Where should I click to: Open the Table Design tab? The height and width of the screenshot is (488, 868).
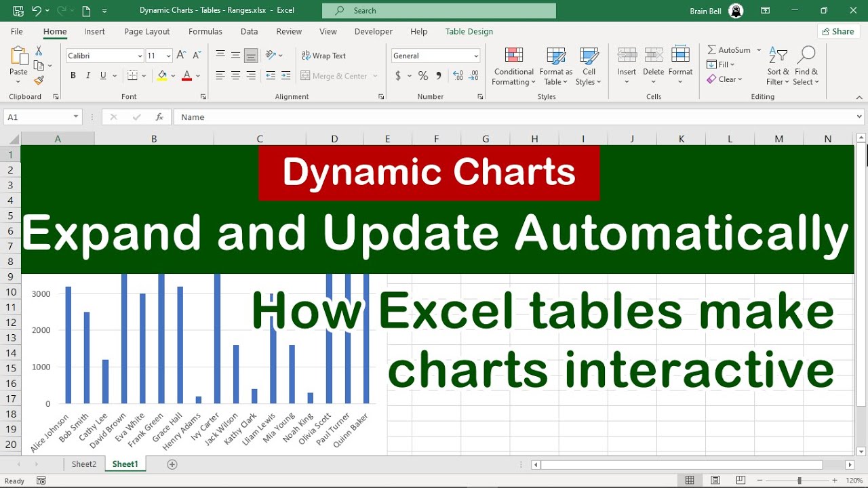coord(469,31)
